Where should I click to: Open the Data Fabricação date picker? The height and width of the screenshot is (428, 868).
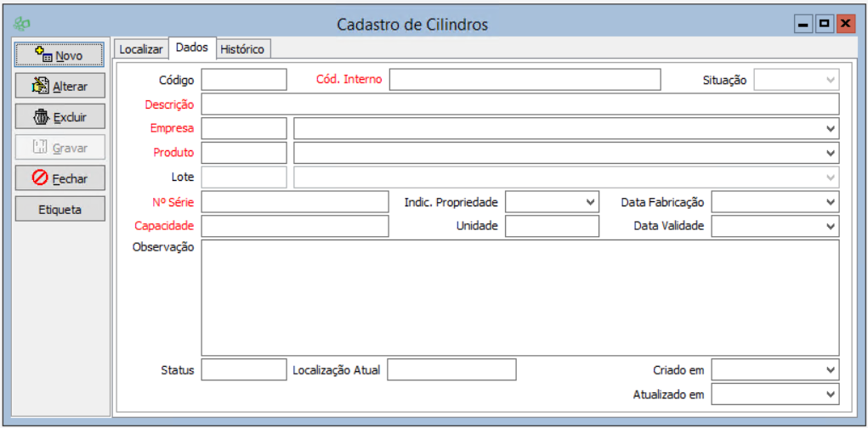tap(830, 202)
